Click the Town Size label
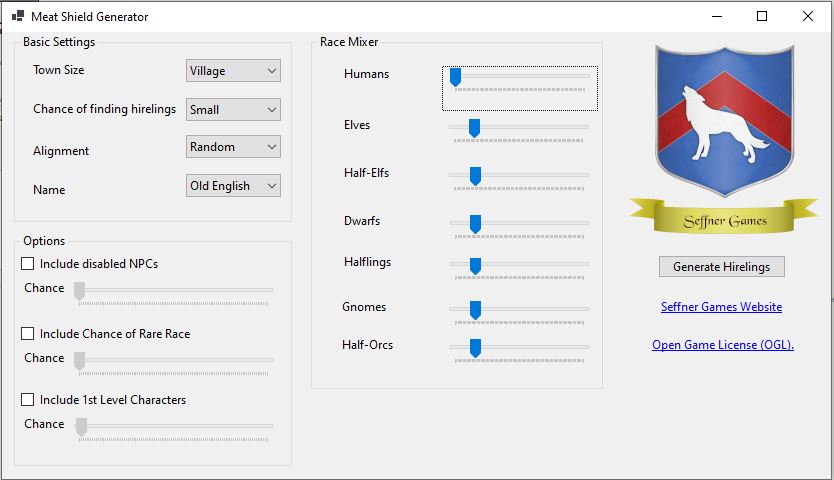The height and width of the screenshot is (480, 834). [59, 70]
